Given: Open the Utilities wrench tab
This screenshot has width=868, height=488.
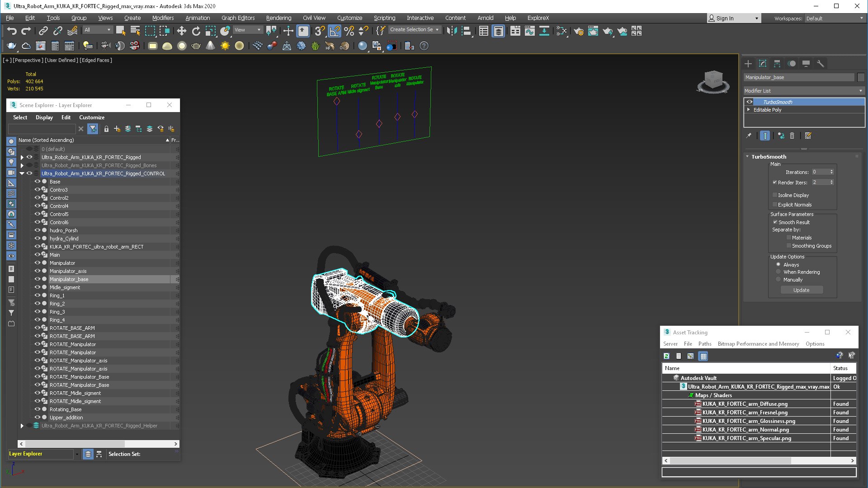Looking at the screenshot, I should (821, 64).
